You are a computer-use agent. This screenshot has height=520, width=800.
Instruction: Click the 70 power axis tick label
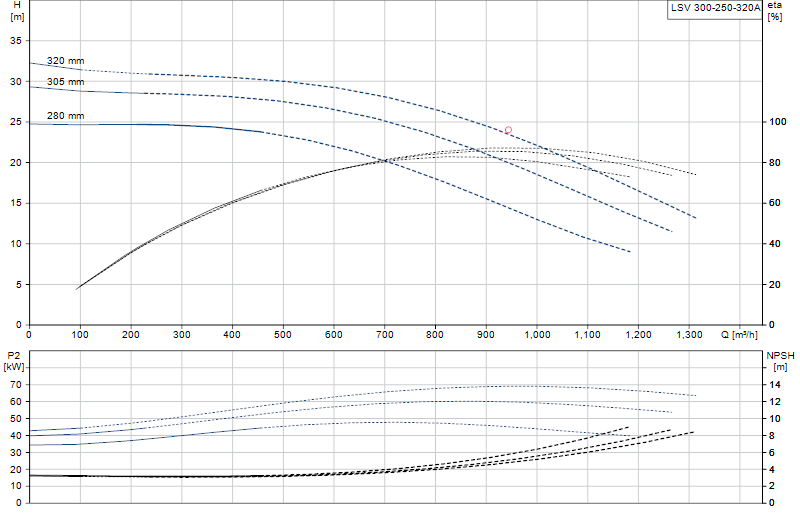(16, 385)
